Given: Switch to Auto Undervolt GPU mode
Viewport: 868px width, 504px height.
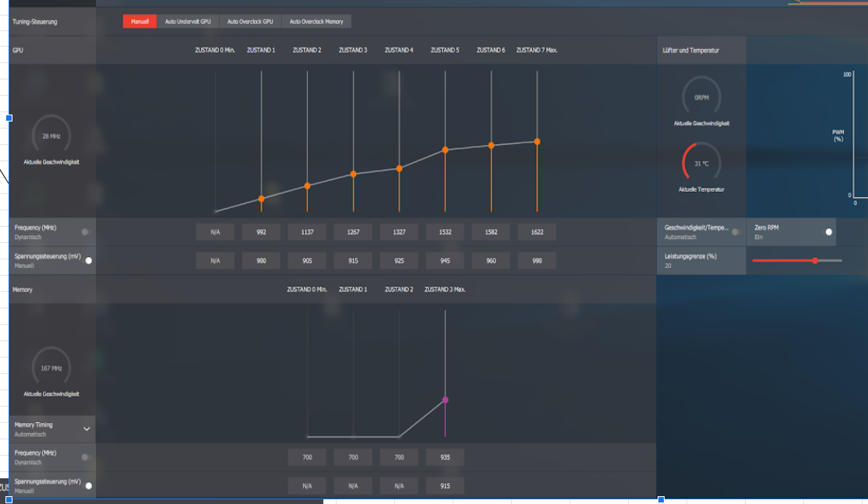Looking at the screenshot, I should 188,22.
